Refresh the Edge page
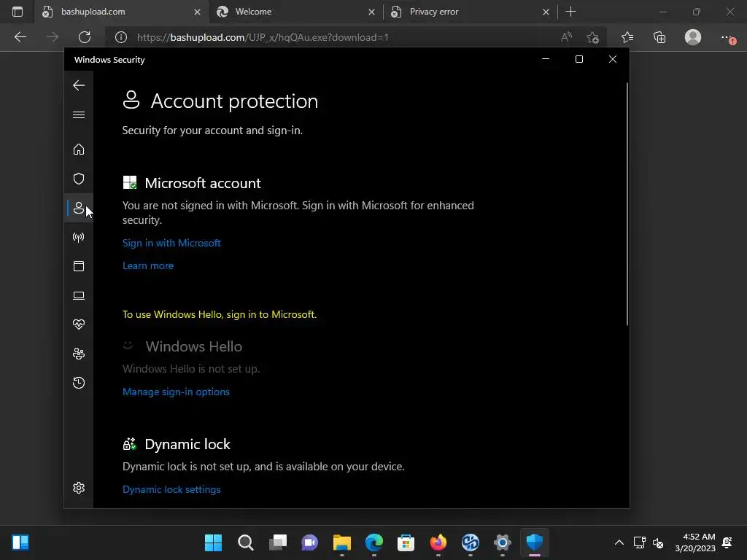Screen dimensions: 747x560 click(85, 37)
